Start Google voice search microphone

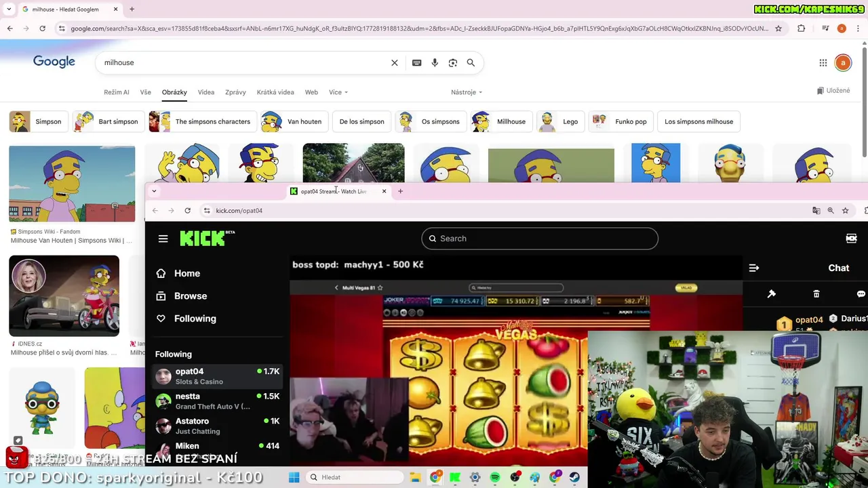435,62
